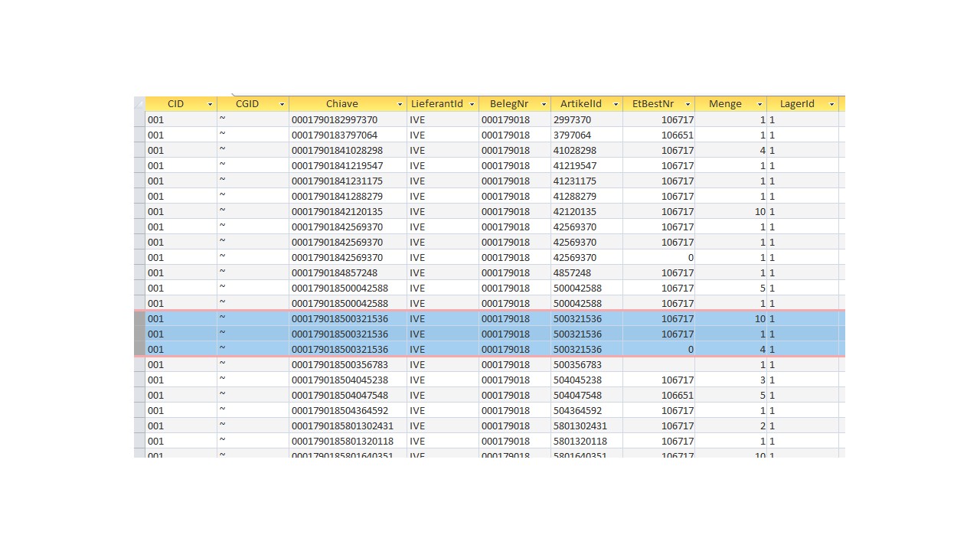This screenshot has width=980, height=551.
Task: Click Chiave cell 000179018504045238
Action: [348, 380]
